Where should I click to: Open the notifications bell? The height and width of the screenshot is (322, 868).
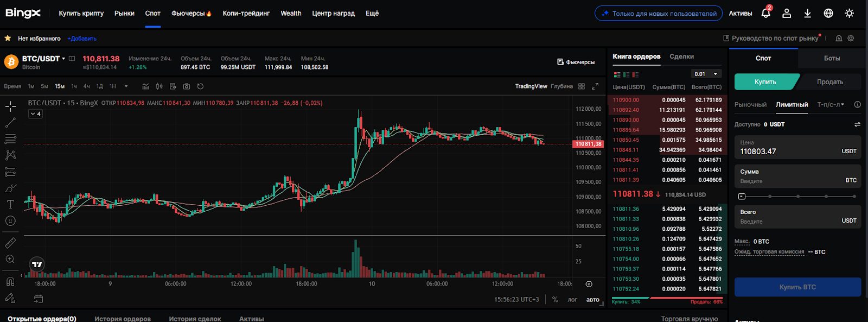pyautogui.click(x=766, y=13)
